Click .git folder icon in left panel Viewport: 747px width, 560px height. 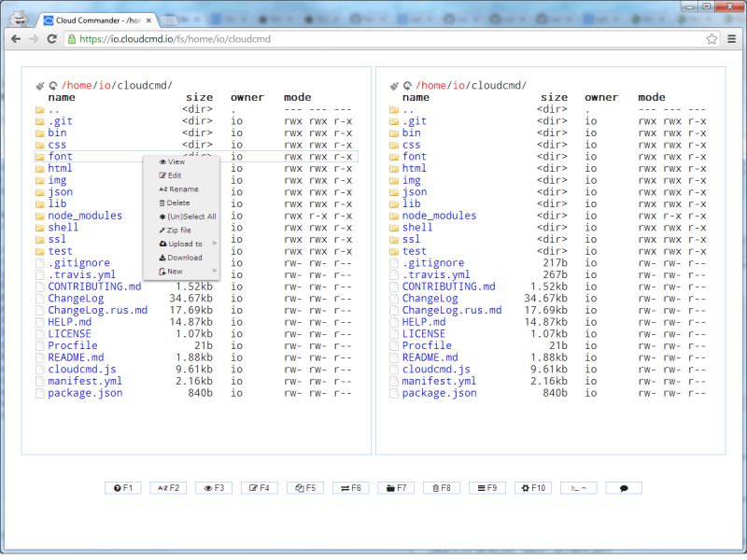click(40, 121)
